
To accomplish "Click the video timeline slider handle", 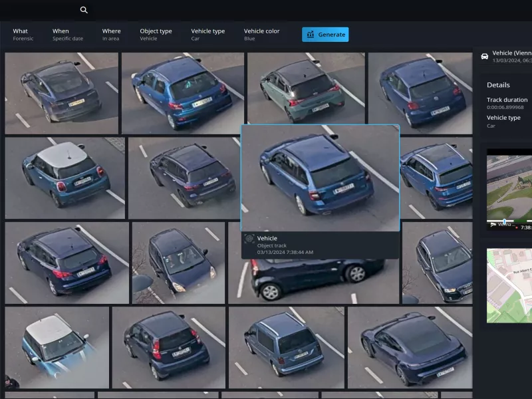I will (505, 221).
